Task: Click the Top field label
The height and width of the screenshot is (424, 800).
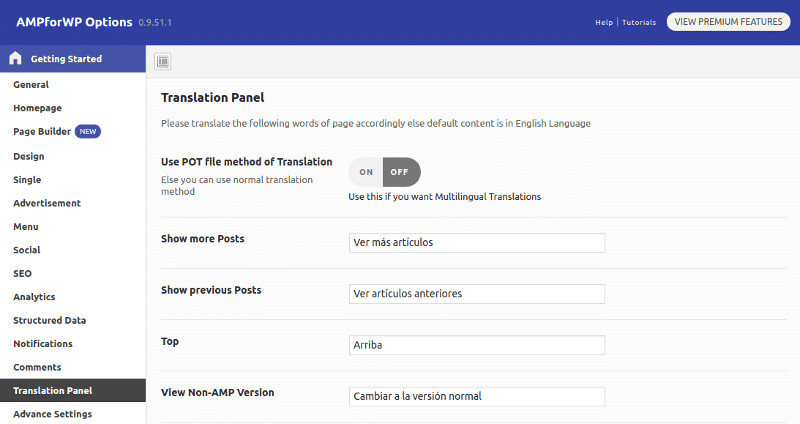Action: pyautogui.click(x=170, y=341)
